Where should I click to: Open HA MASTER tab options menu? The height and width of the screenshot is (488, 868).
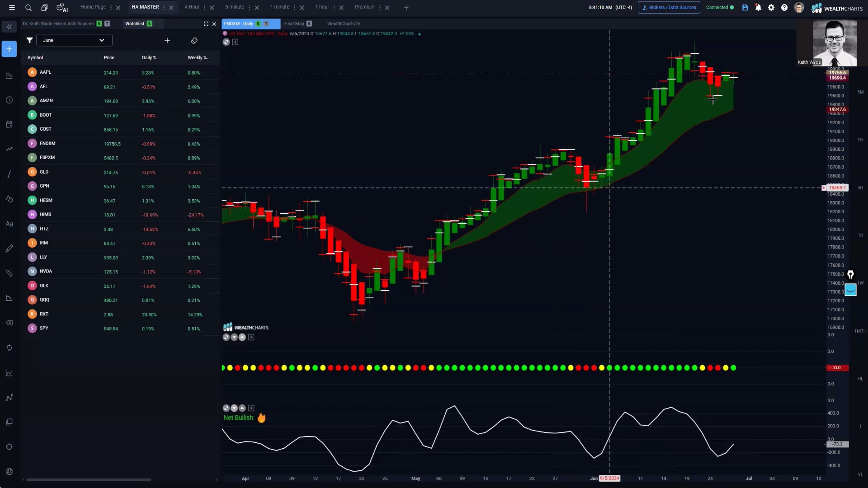164,8
